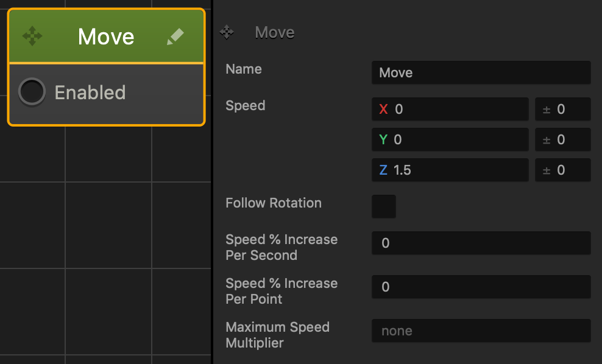Click the pencil edit icon on Move node
Image resolution: width=602 pixels, height=364 pixels.
pyautogui.click(x=175, y=37)
